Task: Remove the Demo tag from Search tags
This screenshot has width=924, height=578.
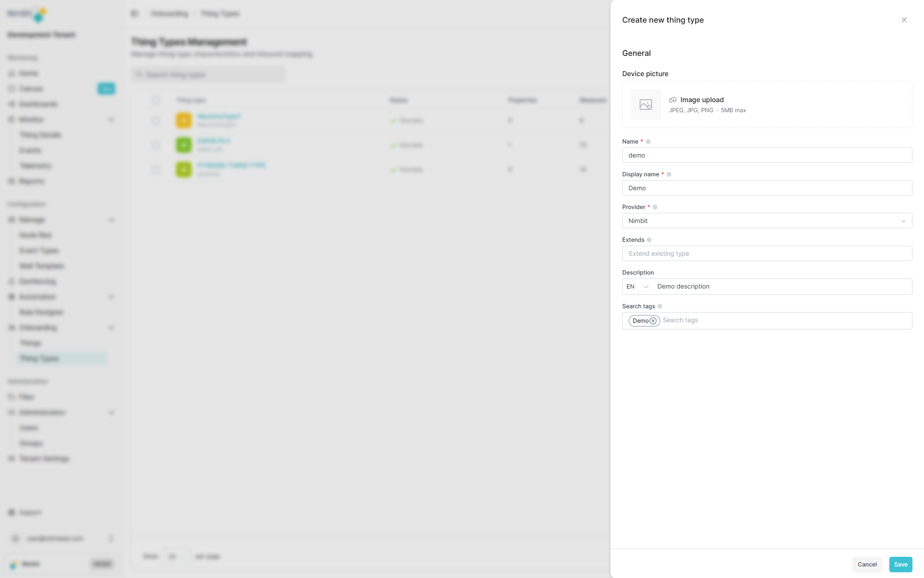Action: [x=653, y=321]
